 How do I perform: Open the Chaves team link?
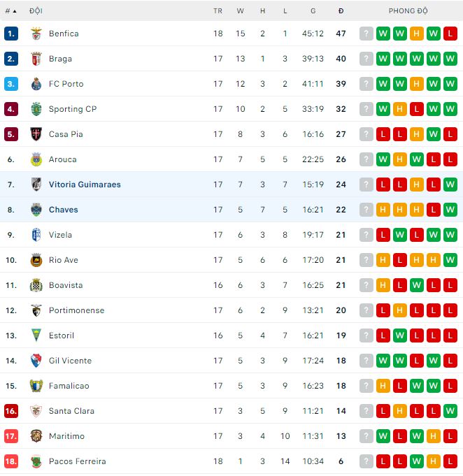(64, 210)
